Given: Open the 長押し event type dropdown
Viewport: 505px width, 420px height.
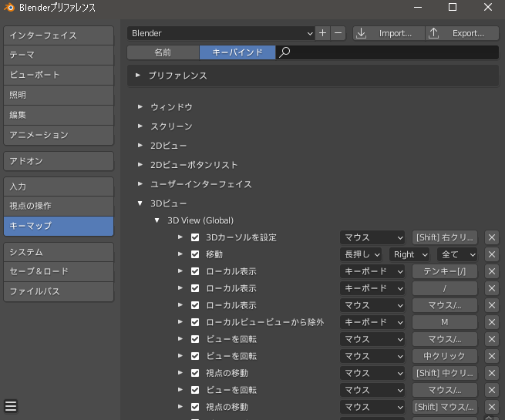Looking at the screenshot, I should pyautogui.click(x=361, y=254).
